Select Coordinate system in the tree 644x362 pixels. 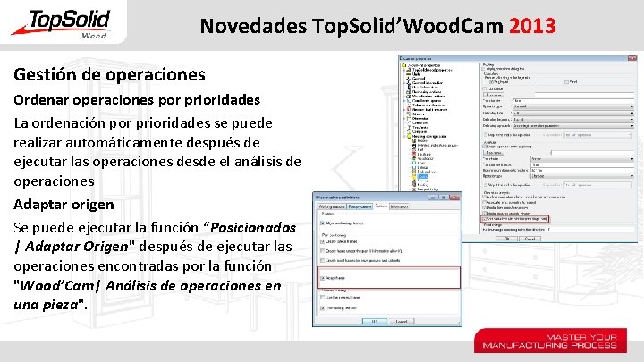coord(427,100)
